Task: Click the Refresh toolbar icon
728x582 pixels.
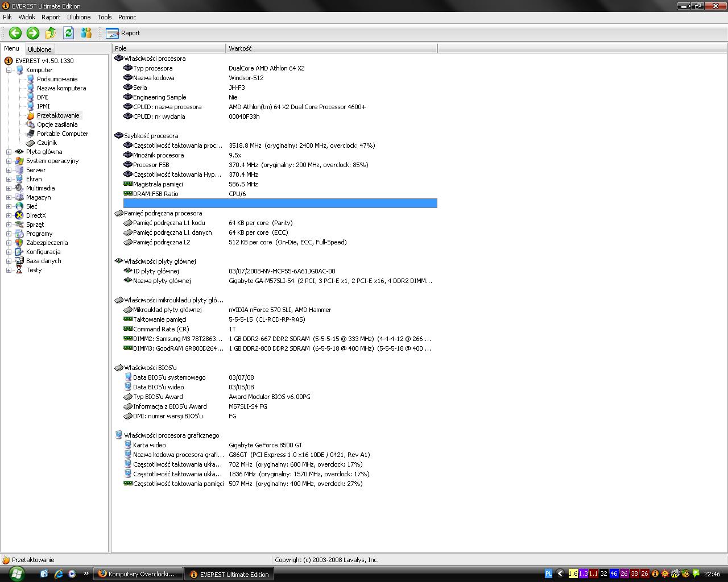Action: pyautogui.click(x=69, y=33)
